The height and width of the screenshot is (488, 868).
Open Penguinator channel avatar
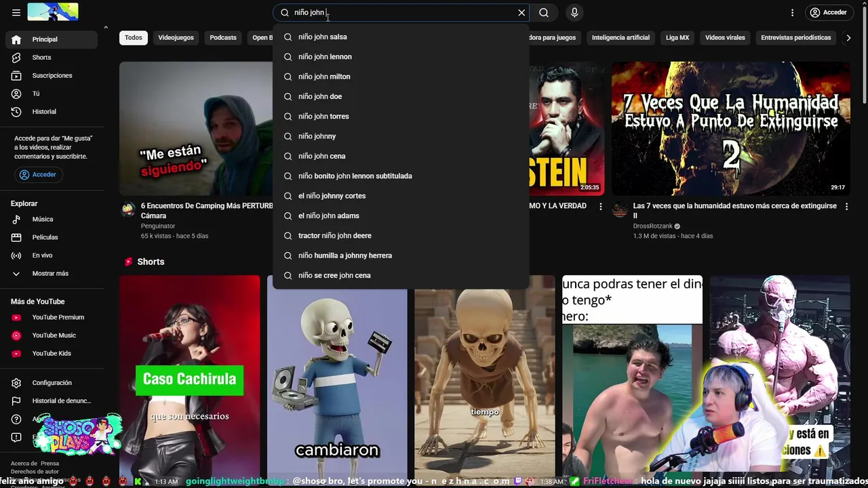pos(128,209)
